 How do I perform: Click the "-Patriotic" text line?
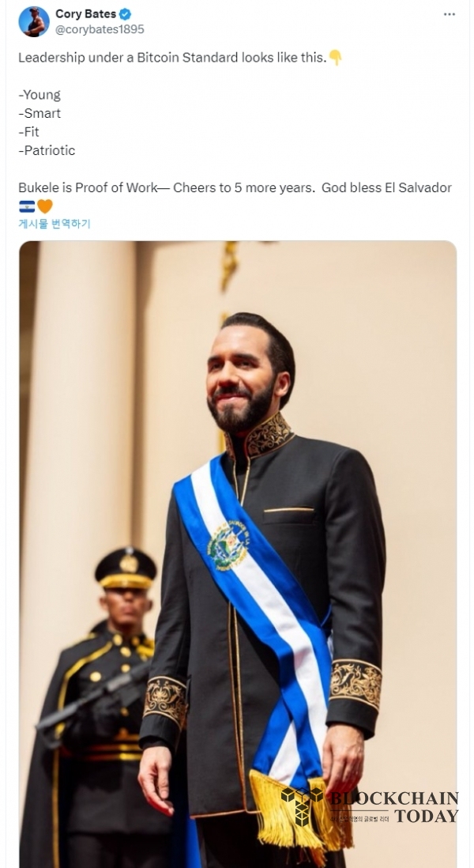47,150
